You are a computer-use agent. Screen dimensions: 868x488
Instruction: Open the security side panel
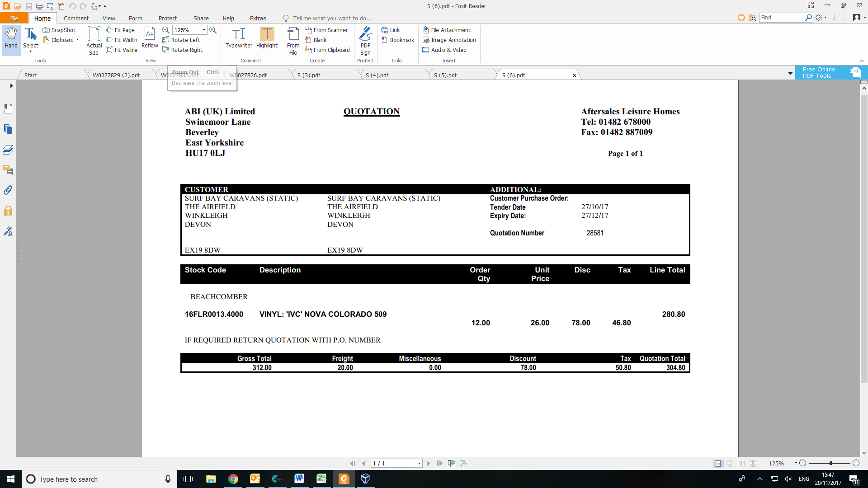point(8,211)
